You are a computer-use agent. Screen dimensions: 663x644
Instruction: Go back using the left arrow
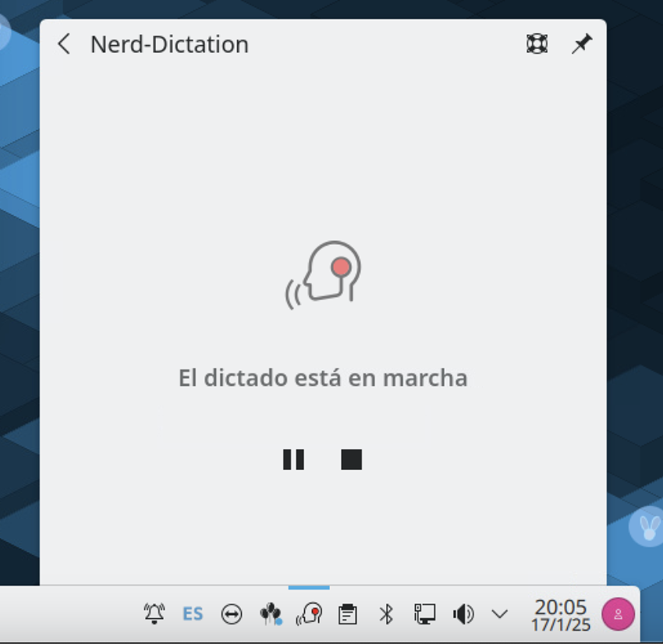(x=64, y=44)
